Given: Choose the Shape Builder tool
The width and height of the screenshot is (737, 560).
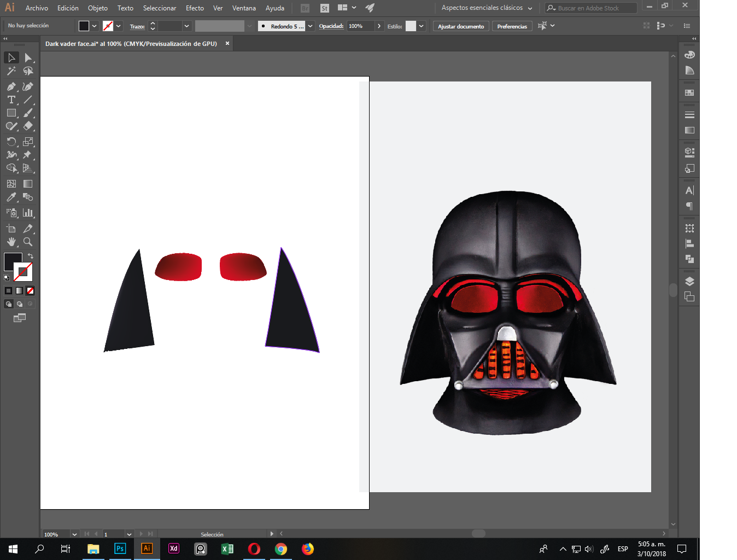Looking at the screenshot, I should coord(11,168).
